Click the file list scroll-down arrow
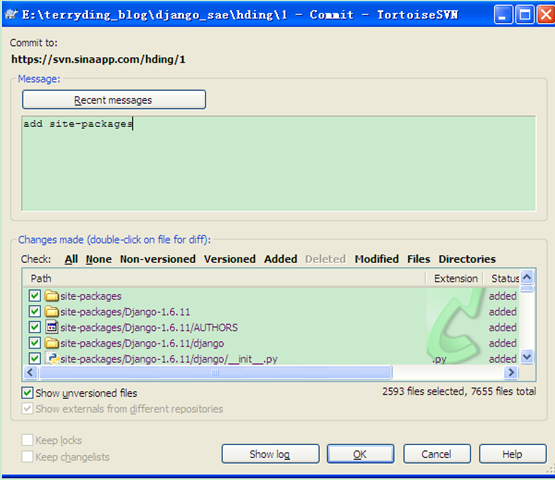The width and height of the screenshot is (555, 480). [x=527, y=357]
